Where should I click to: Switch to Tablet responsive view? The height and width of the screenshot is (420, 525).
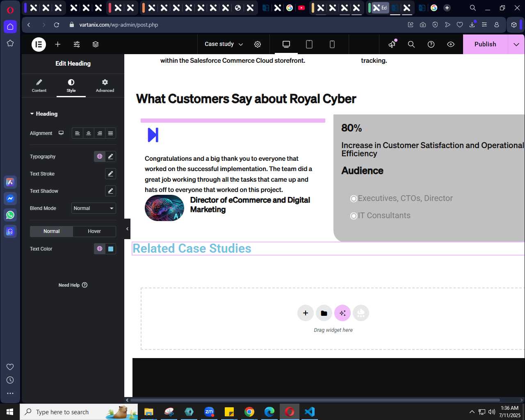coord(309,44)
